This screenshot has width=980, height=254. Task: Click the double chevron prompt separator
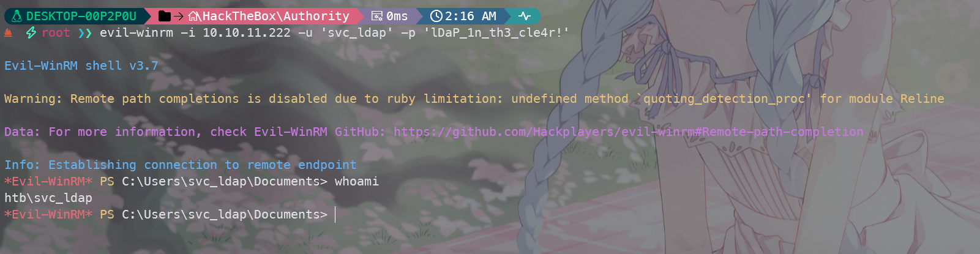tap(84, 33)
